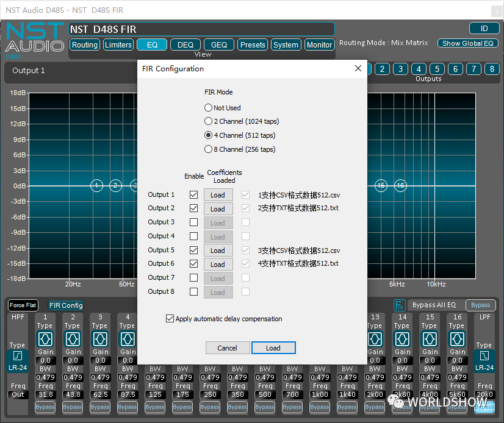504x423 pixels.
Task: Click Cancel in FIR Configuration
Action: [228, 348]
